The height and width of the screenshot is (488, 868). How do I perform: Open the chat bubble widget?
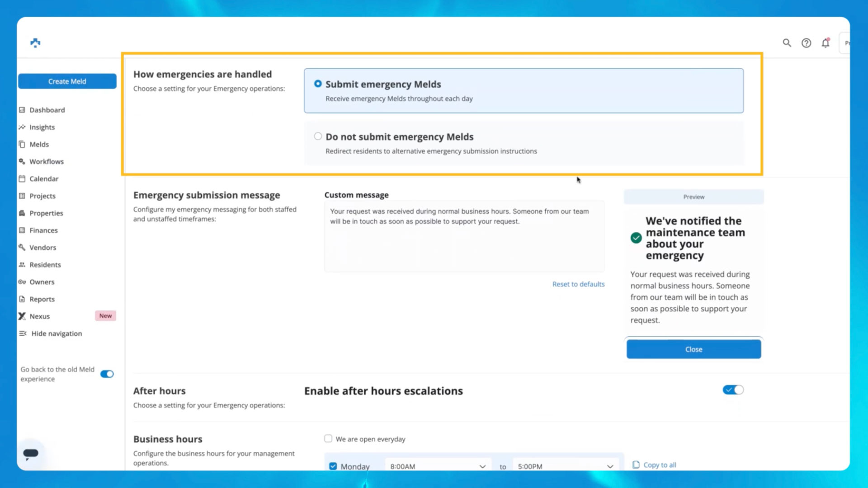31,453
